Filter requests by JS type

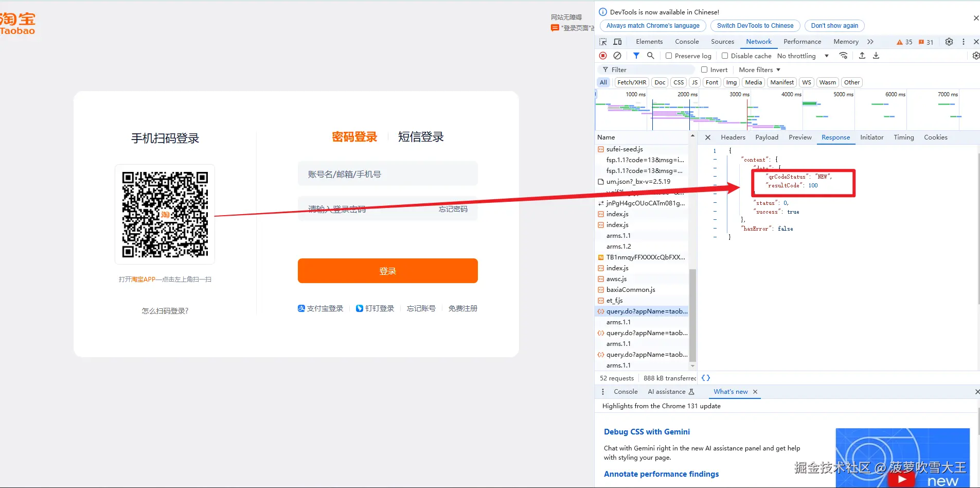point(694,82)
